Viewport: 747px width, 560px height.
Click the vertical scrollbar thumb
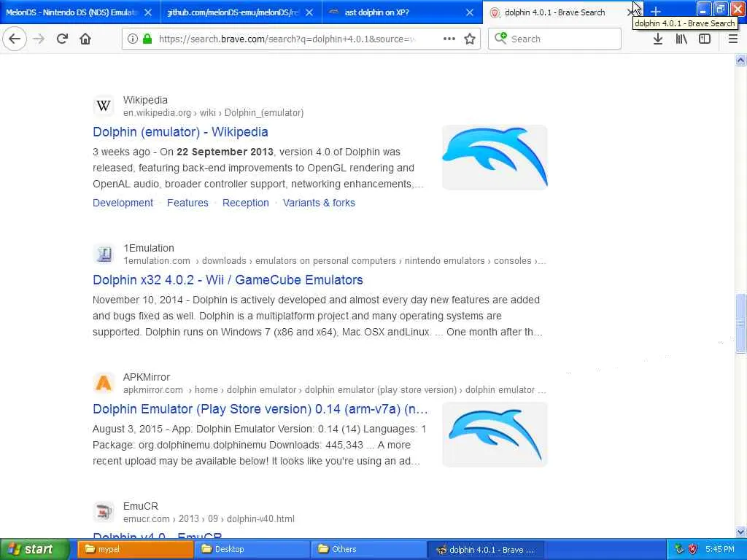[740, 324]
